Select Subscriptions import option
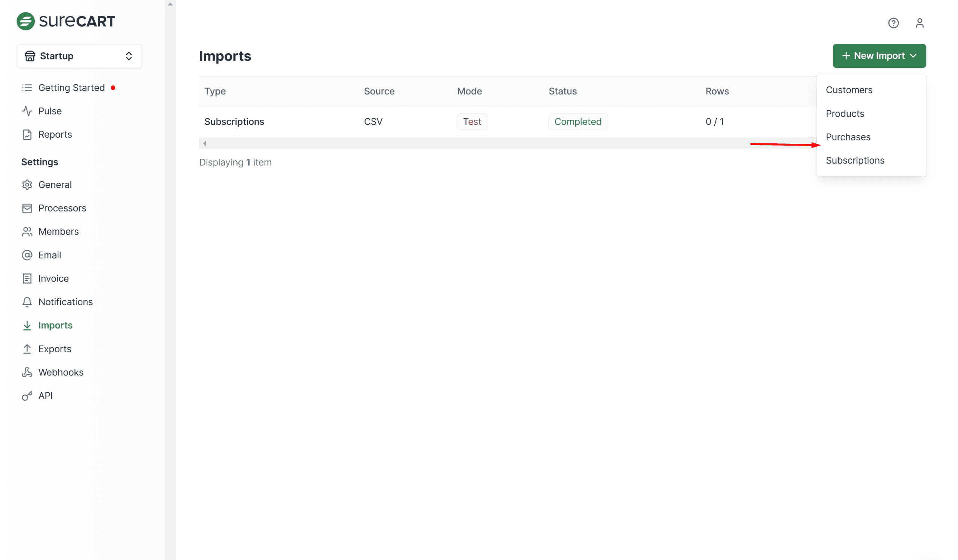Screen dimensions: 958x560 click(855, 161)
